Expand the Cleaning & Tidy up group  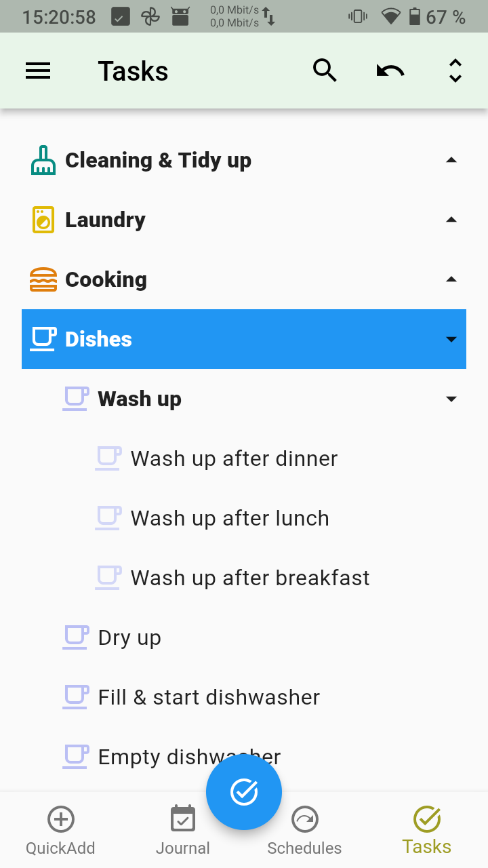pos(451,161)
